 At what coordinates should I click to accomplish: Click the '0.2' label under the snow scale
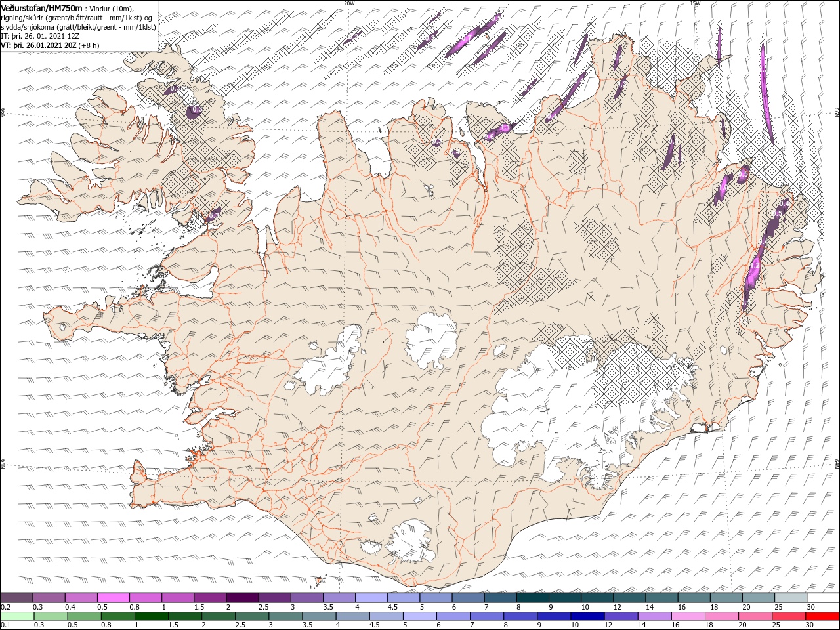tap(5, 607)
